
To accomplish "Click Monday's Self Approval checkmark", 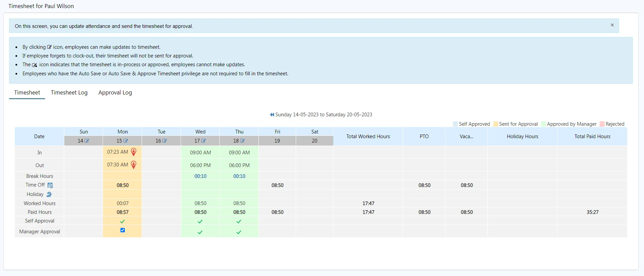I will tap(122, 222).
